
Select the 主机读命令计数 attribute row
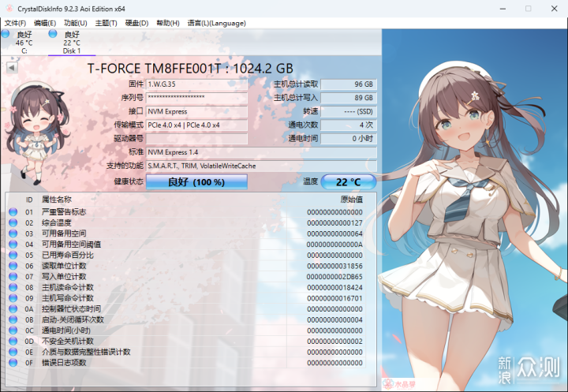[186, 287]
